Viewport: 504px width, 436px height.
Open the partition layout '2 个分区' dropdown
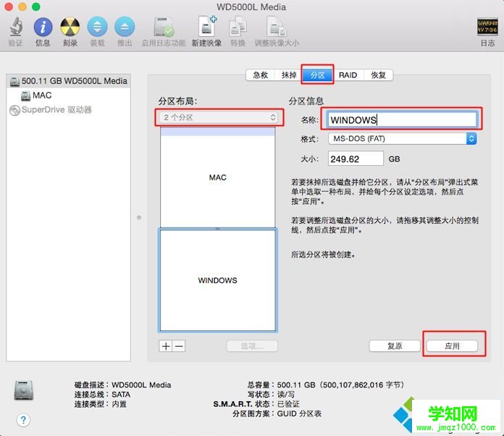click(x=219, y=117)
